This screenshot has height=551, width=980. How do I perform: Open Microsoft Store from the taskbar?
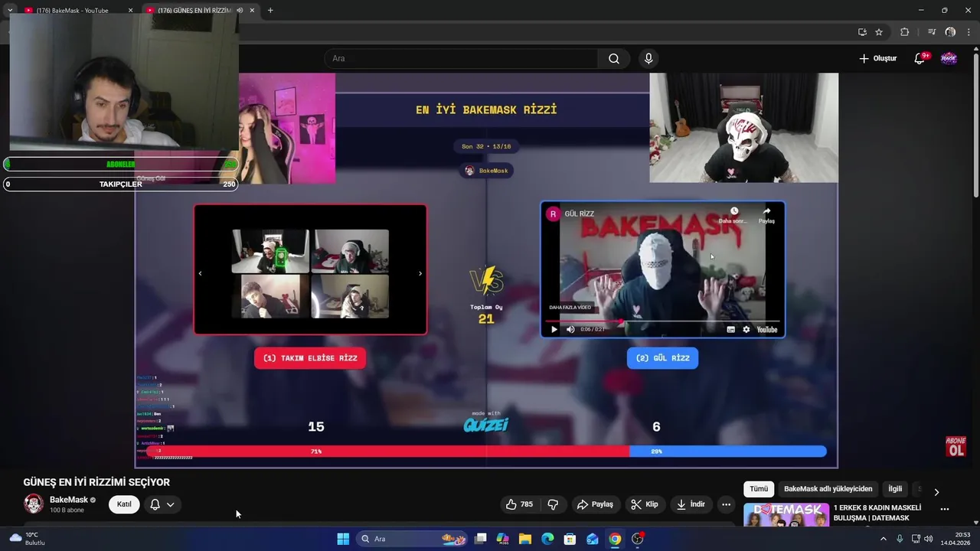(x=570, y=539)
